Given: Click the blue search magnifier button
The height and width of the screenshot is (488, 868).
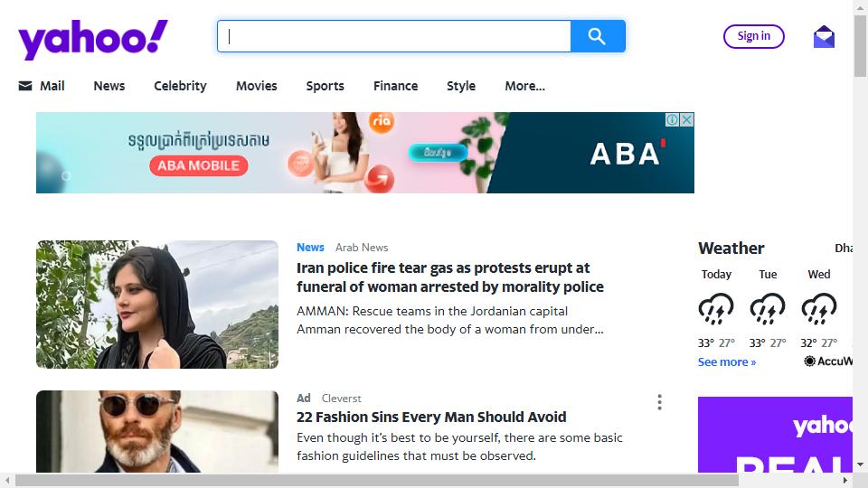Looking at the screenshot, I should coord(598,36).
